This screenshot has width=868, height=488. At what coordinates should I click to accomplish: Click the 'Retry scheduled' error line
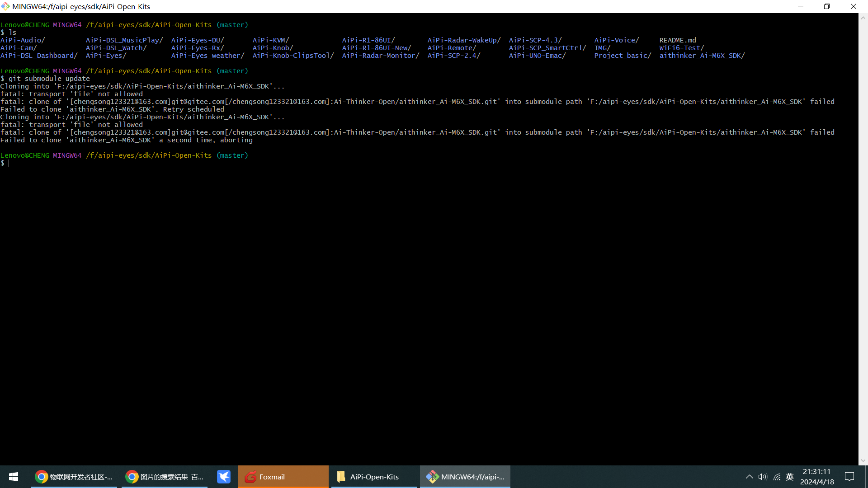(112, 109)
